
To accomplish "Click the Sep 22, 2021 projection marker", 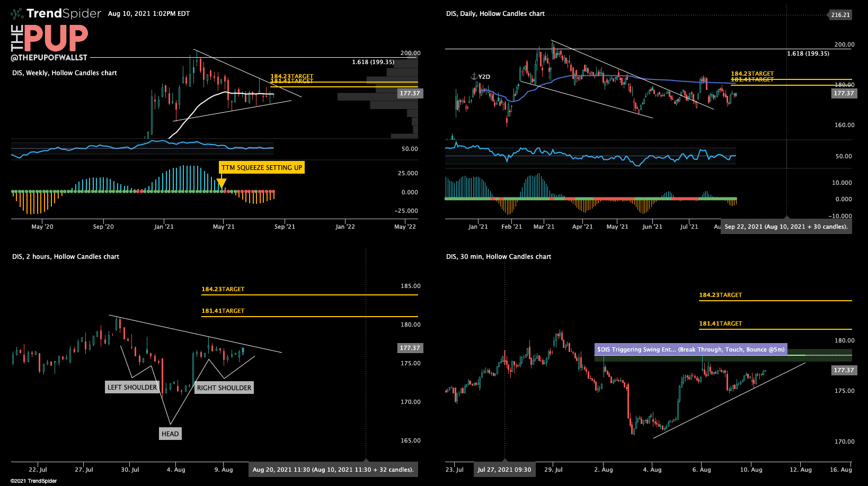I will point(786,226).
